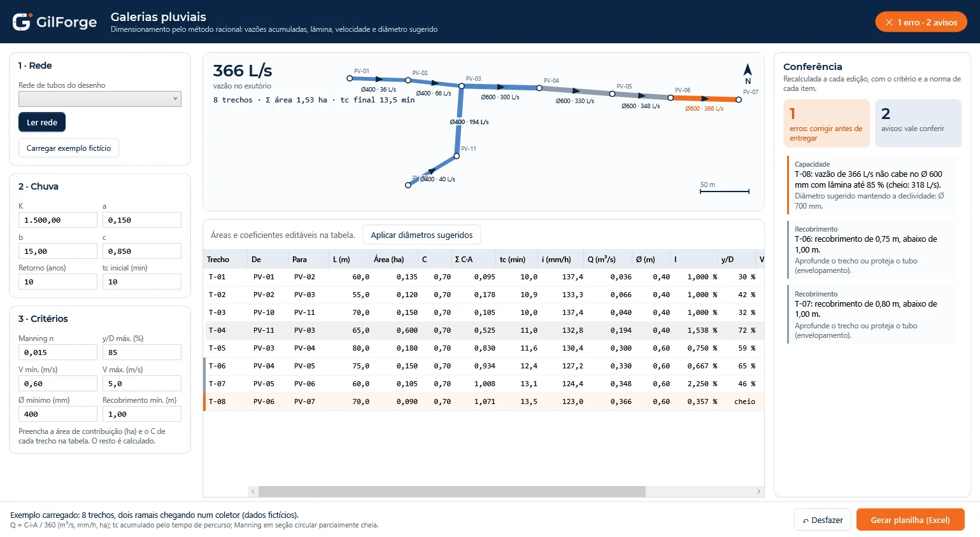Load the Carregar exemplo fictício example
The height and width of the screenshot is (537, 980).
(69, 148)
